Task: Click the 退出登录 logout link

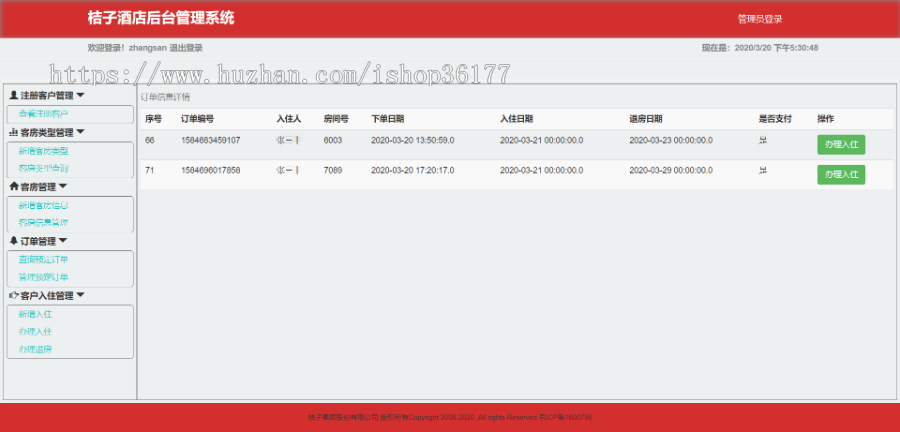Action: click(186, 48)
